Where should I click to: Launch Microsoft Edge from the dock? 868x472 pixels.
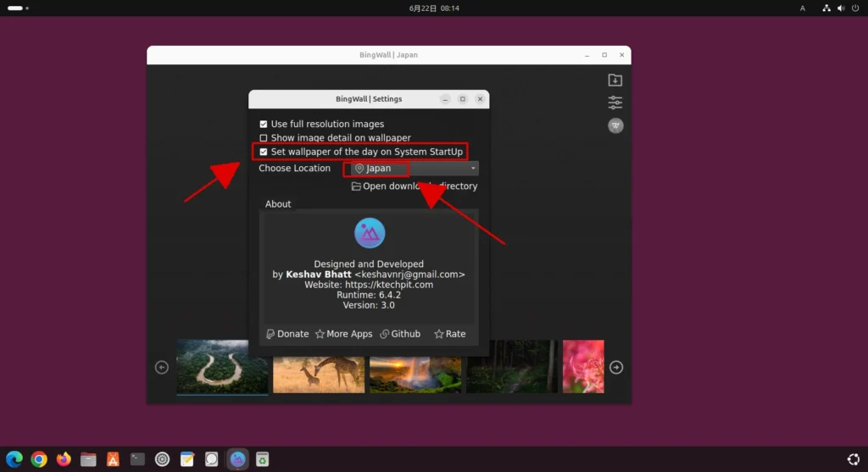(14, 459)
